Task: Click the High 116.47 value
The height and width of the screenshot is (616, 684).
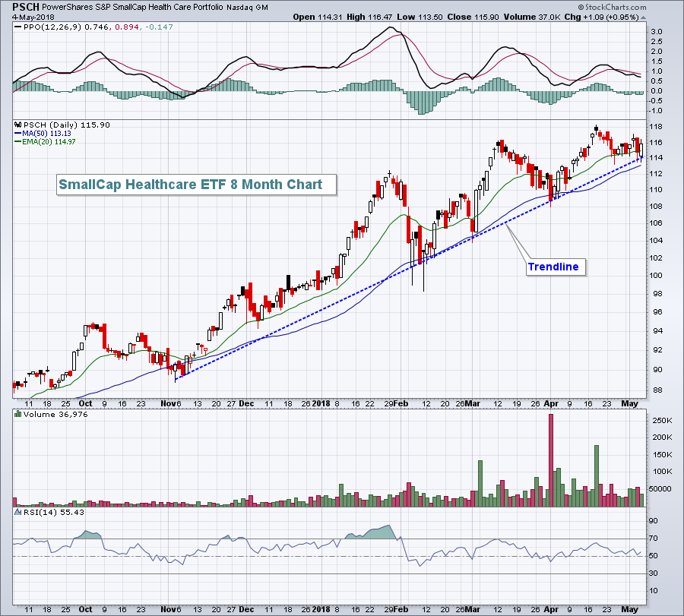Action: pyautogui.click(x=369, y=17)
